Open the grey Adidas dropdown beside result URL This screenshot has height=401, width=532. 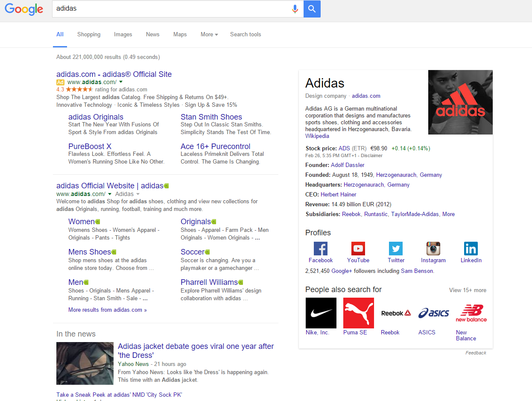(127, 194)
